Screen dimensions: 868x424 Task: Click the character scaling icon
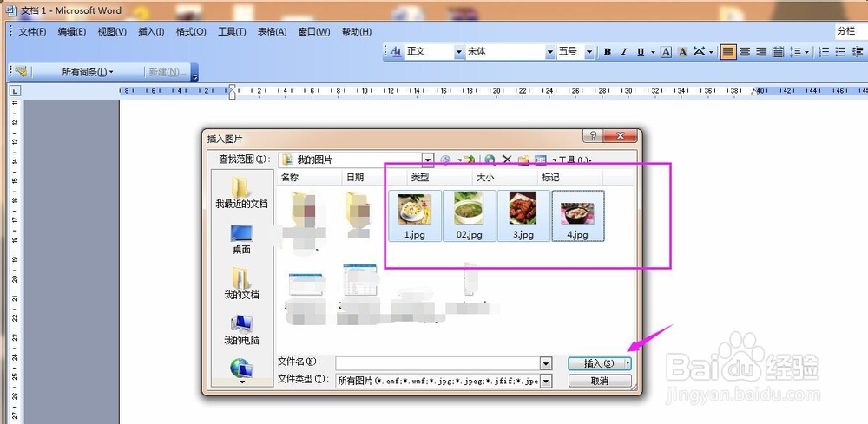click(699, 52)
